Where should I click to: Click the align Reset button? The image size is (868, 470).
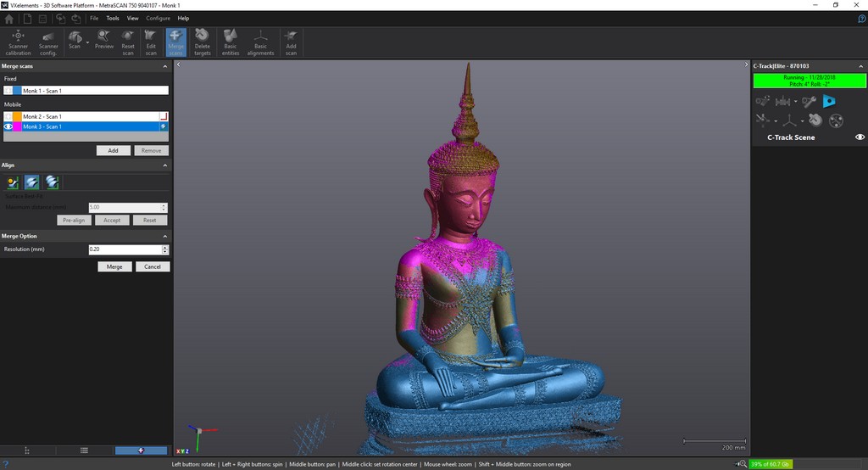149,221
